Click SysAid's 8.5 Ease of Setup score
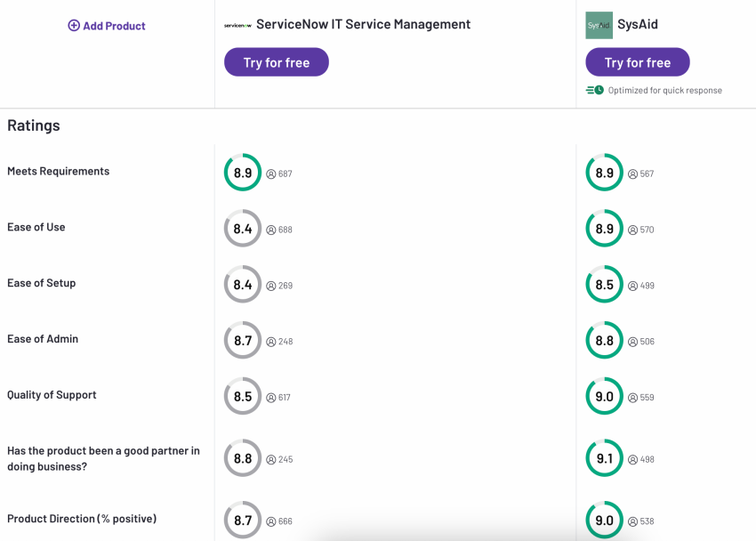This screenshot has height=541, width=756. [604, 285]
